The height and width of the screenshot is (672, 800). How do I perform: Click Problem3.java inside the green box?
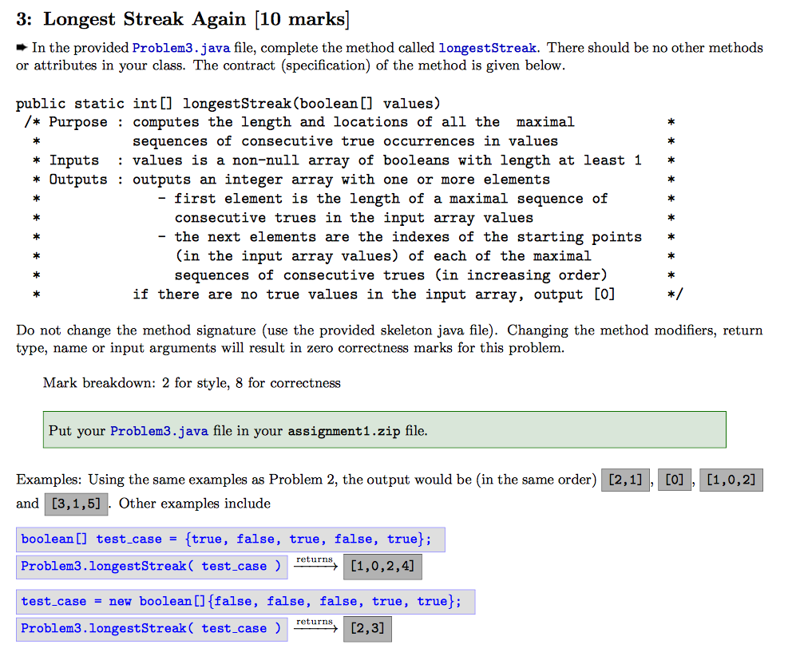(159, 431)
